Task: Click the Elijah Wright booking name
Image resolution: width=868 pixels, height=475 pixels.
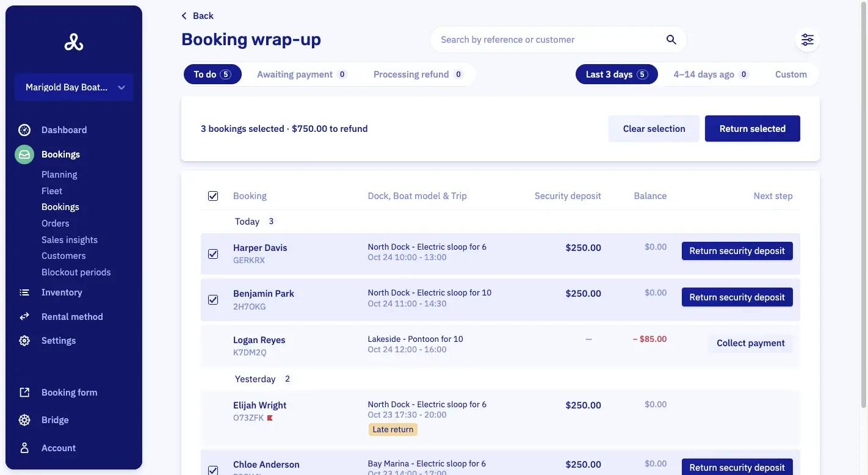Action: coord(260,405)
